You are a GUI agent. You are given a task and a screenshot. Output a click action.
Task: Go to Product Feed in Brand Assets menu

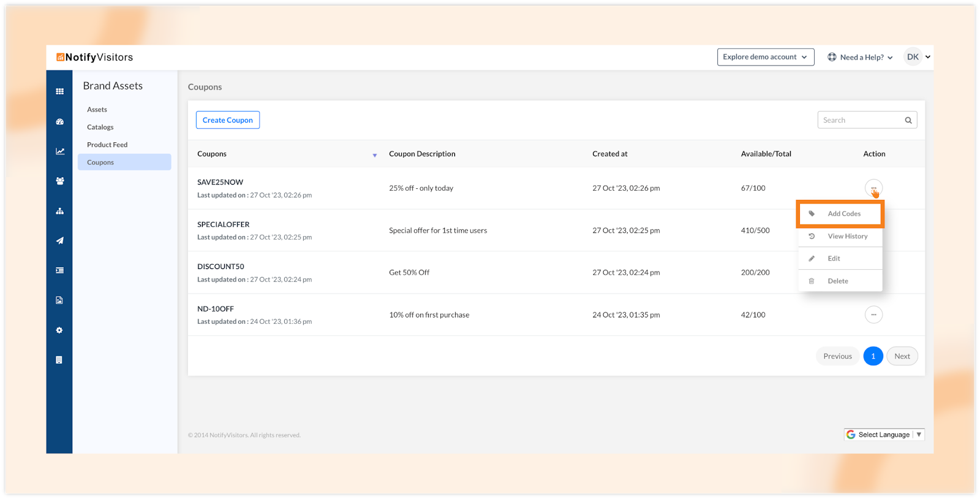(x=107, y=145)
